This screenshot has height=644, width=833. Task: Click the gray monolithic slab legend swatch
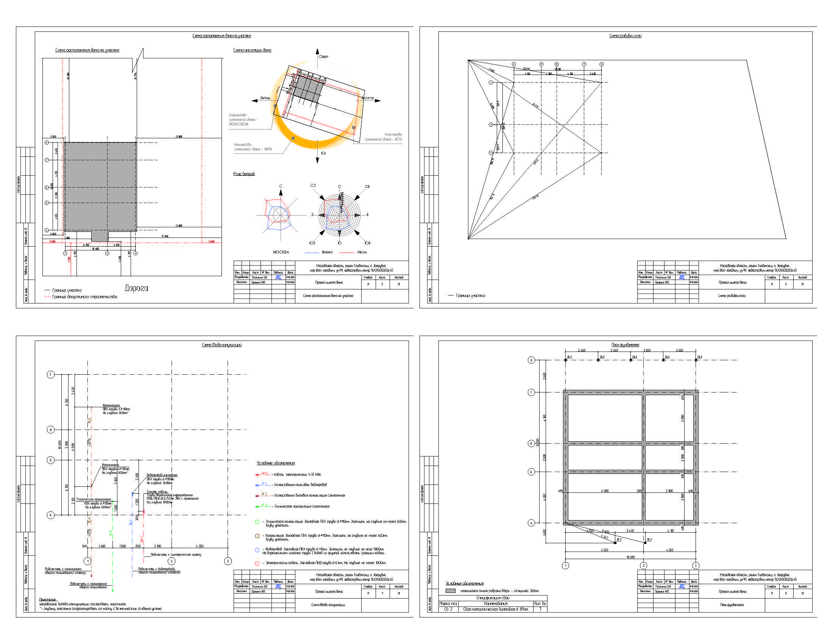pos(451,591)
